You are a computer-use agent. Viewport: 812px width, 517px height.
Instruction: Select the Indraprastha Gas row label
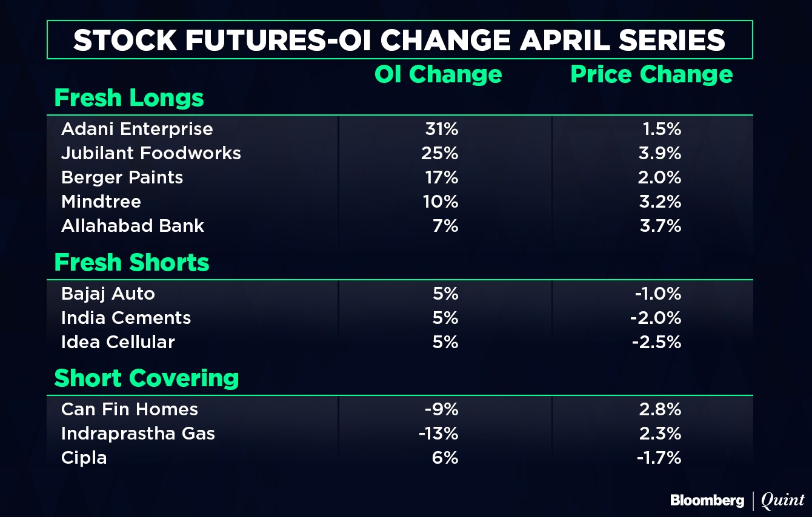[x=138, y=433]
